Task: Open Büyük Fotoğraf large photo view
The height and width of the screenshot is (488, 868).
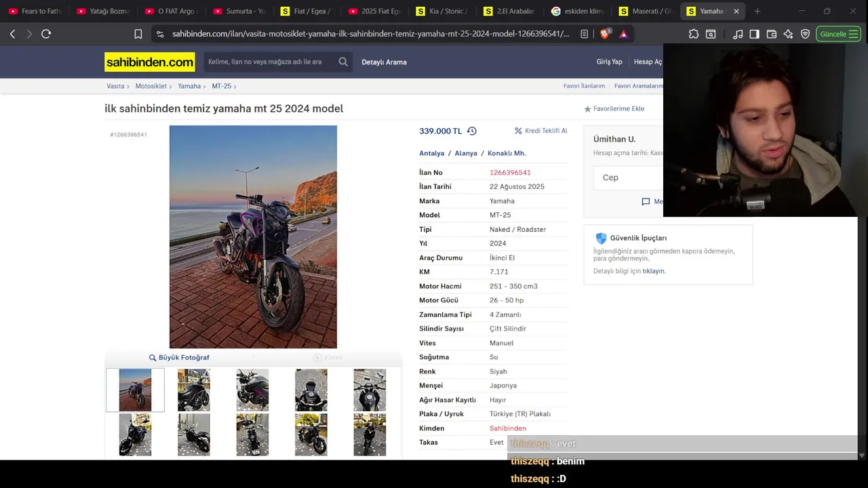Action: tap(179, 357)
